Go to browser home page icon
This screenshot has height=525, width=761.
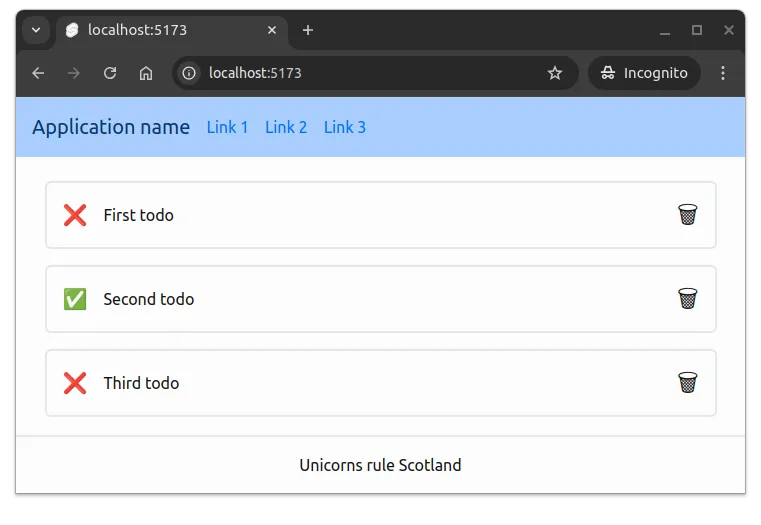[146, 73]
